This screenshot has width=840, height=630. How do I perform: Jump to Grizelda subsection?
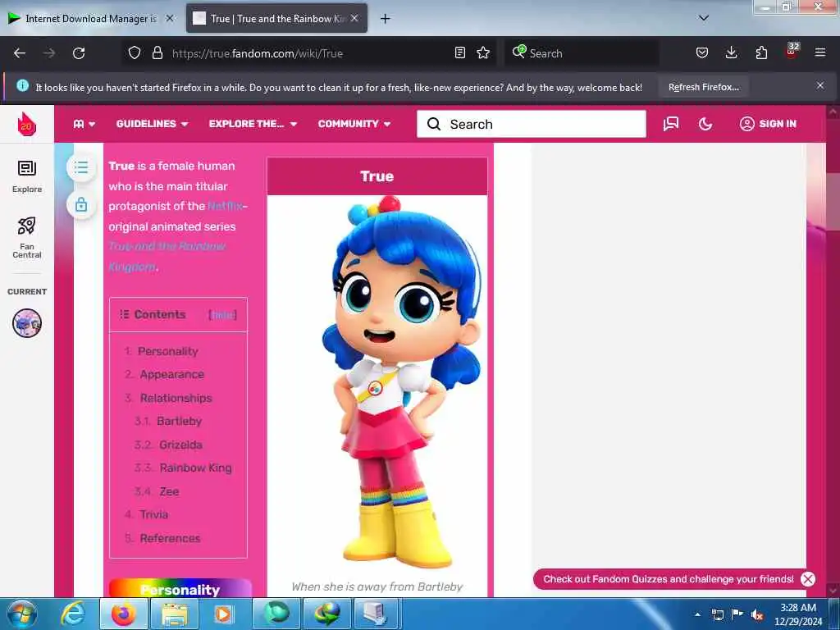181,445
